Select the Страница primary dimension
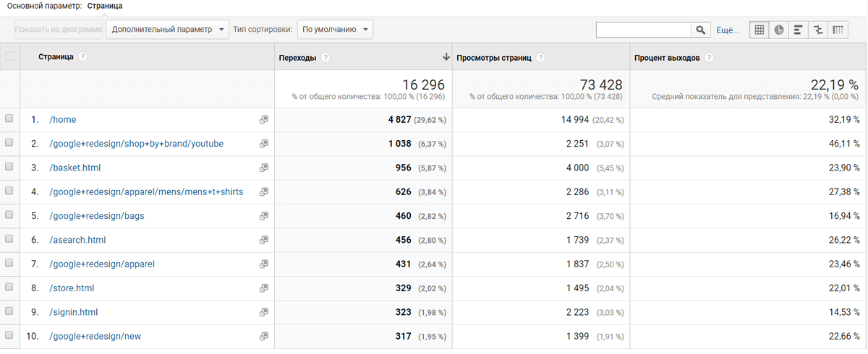868x354 pixels. click(x=104, y=6)
